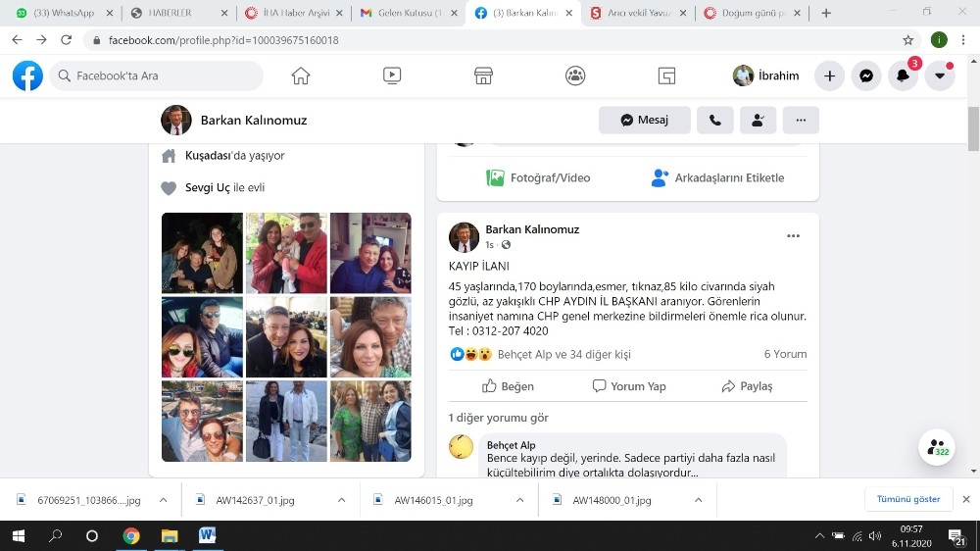980x551 pixels.
Task: Open '1 diğer yorumu gör' link
Action: point(498,418)
